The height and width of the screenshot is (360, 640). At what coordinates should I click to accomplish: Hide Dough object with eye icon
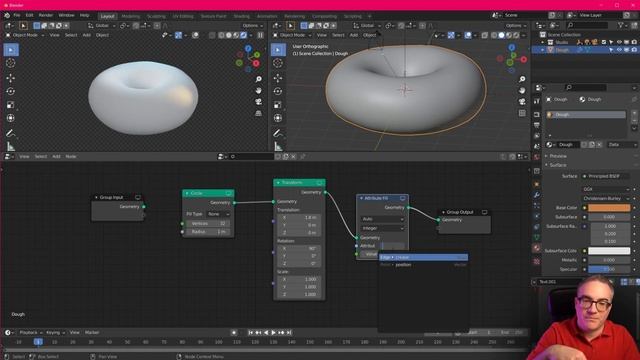click(x=619, y=50)
